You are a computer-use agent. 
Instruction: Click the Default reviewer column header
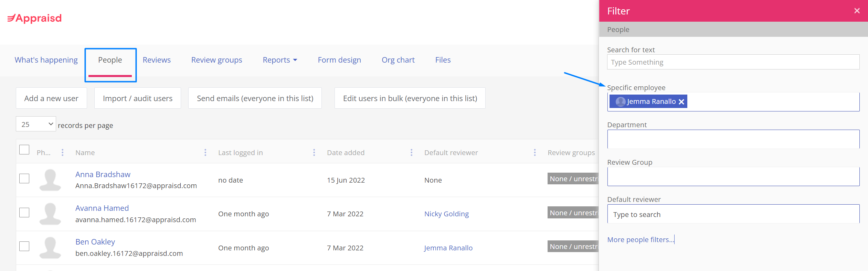pos(451,152)
